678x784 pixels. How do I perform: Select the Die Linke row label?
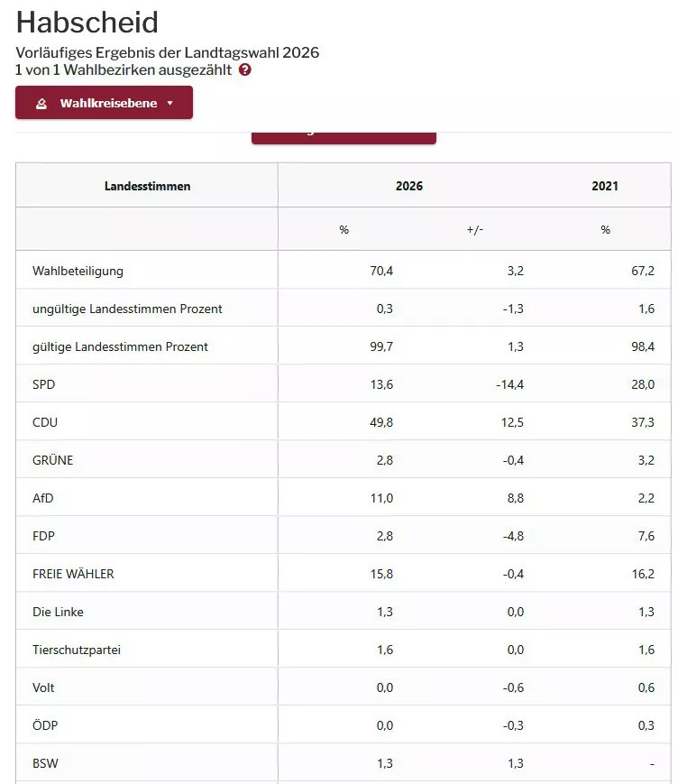[58, 612]
